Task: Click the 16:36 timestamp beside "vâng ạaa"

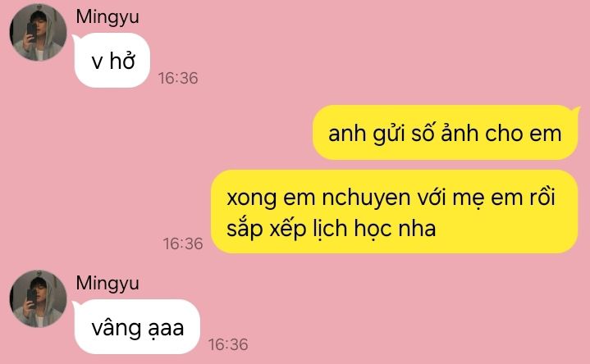Action: (228, 344)
